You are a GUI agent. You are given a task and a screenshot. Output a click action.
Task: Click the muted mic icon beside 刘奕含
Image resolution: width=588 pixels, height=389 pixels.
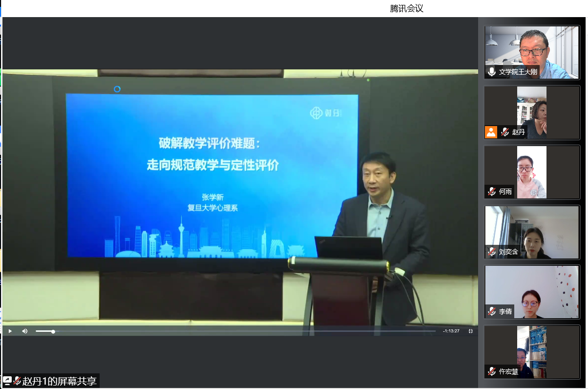click(x=492, y=252)
